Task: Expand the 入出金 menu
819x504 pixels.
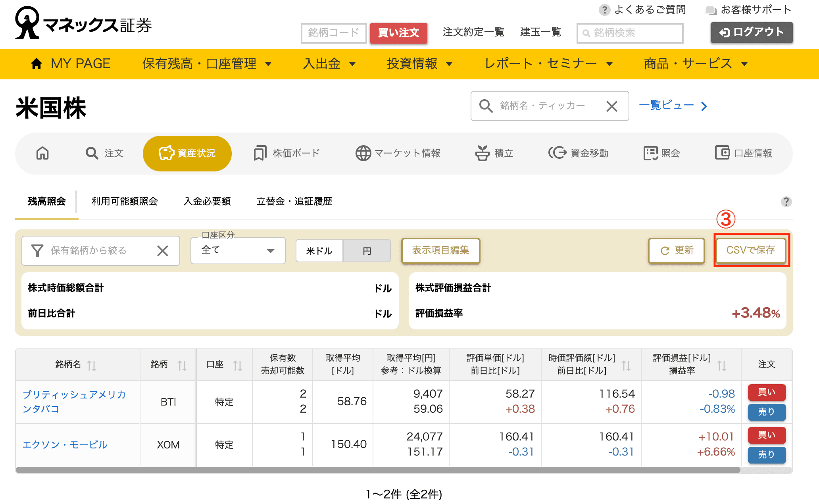Action: click(329, 63)
